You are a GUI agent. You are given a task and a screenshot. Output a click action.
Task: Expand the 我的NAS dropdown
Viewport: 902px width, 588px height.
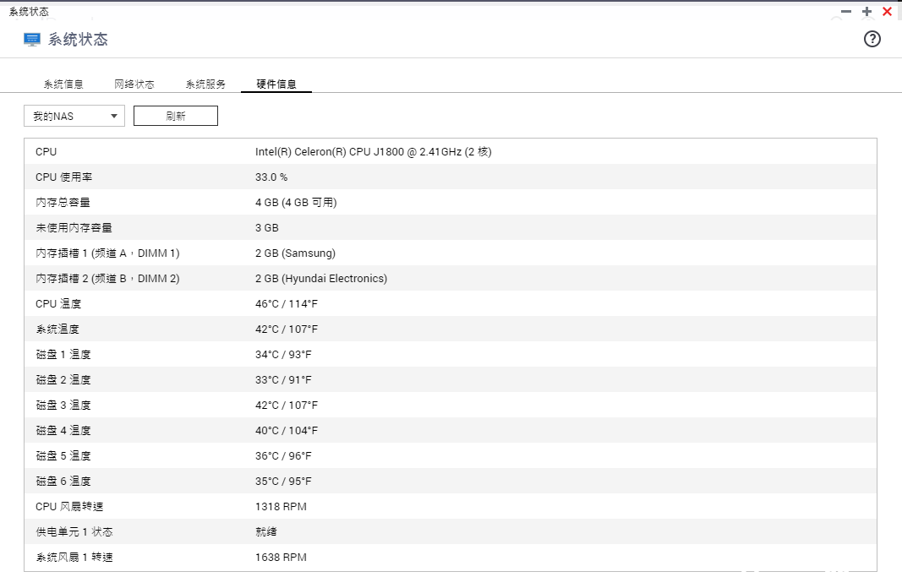pos(74,117)
